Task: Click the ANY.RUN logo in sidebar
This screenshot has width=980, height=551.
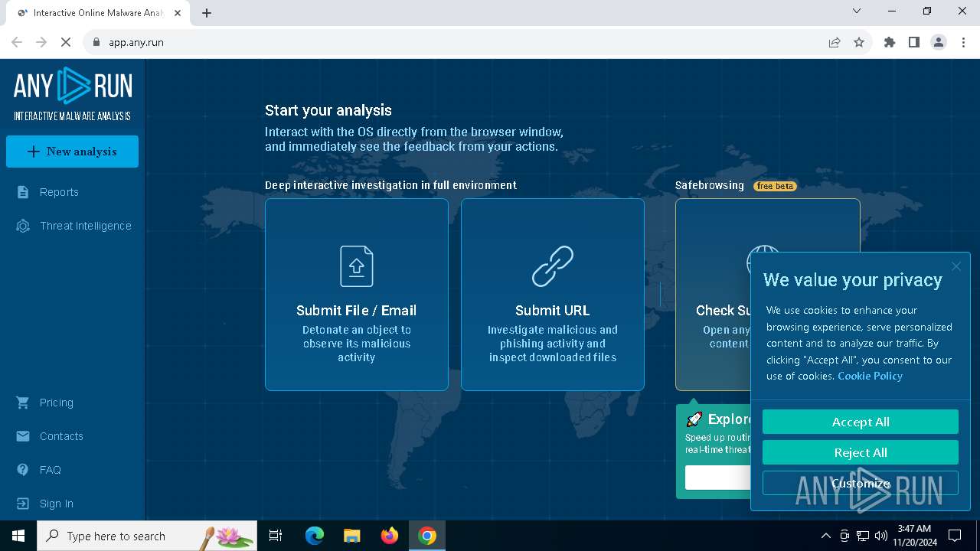Action: tap(73, 93)
